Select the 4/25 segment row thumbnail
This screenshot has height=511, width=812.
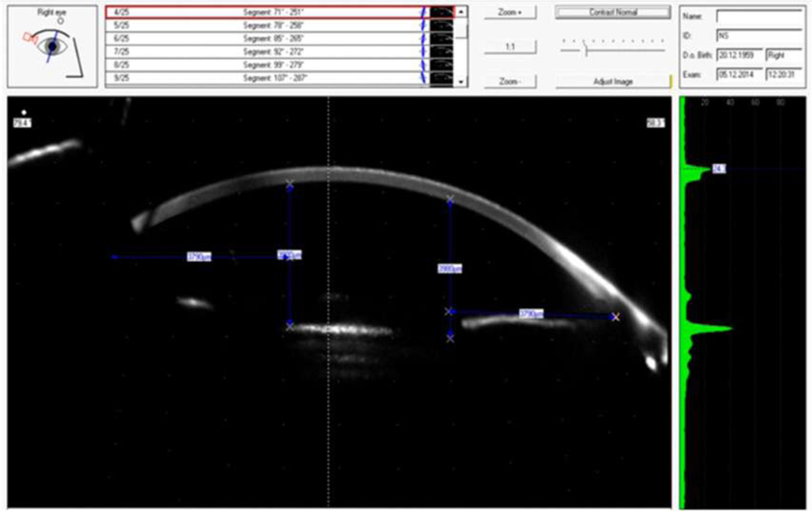(x=441, y=13)
